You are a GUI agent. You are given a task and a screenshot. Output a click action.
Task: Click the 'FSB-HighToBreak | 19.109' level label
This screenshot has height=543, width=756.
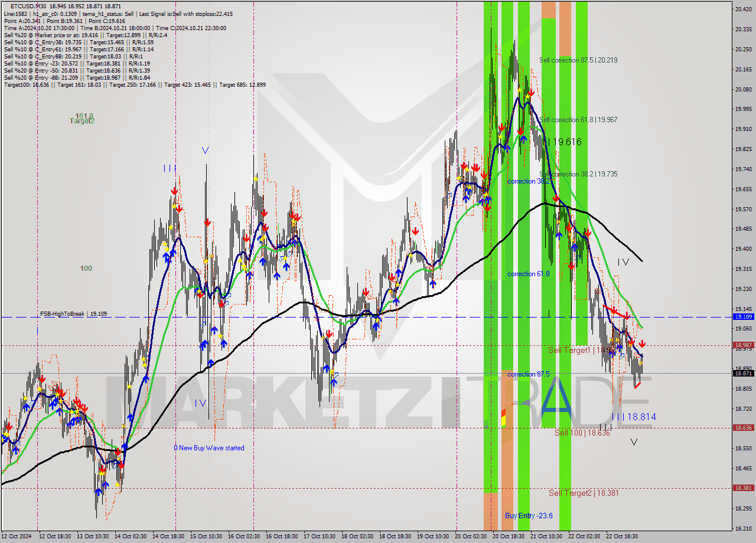pos(74,314)
